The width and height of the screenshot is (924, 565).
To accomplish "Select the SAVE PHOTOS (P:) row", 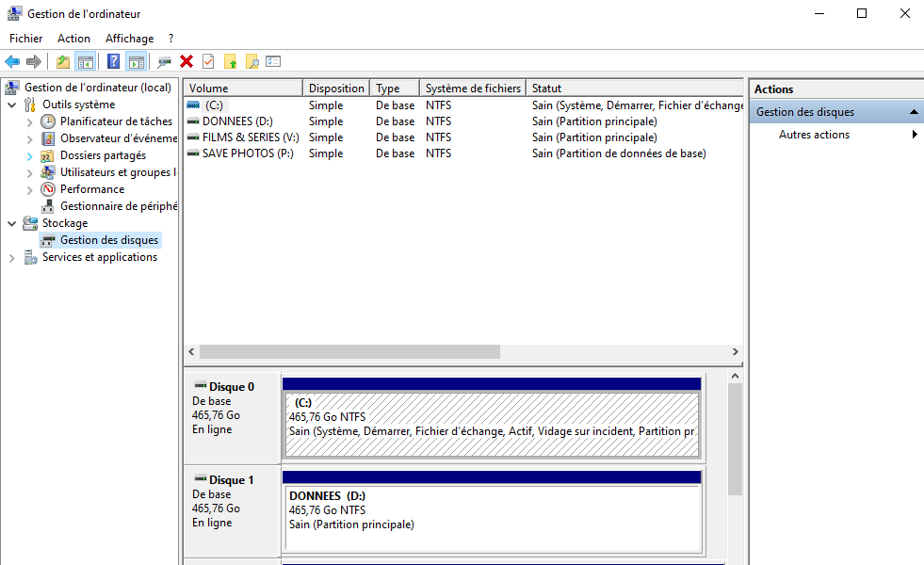I will [463, 153].
